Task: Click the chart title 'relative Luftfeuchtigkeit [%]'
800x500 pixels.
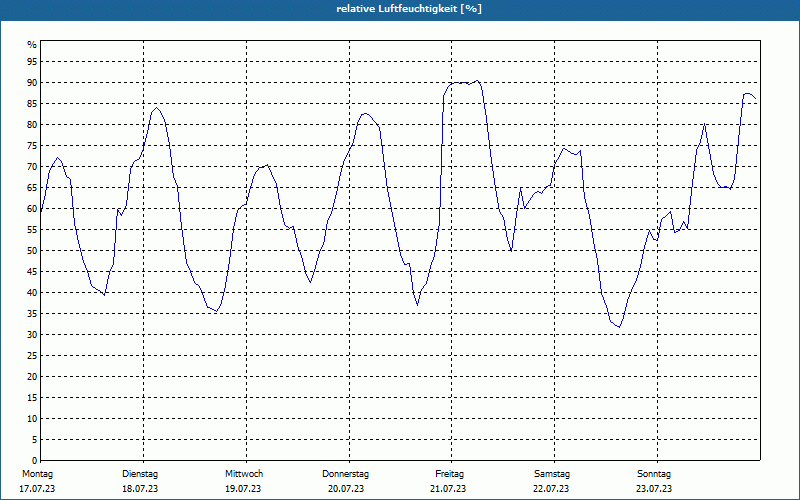Action: 409,9
